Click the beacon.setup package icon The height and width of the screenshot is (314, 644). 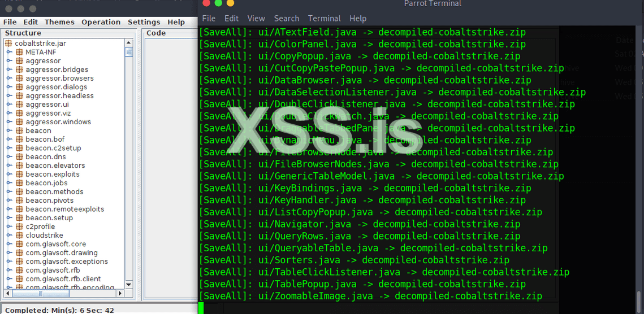pyautogui.click(x=19, y=217)
